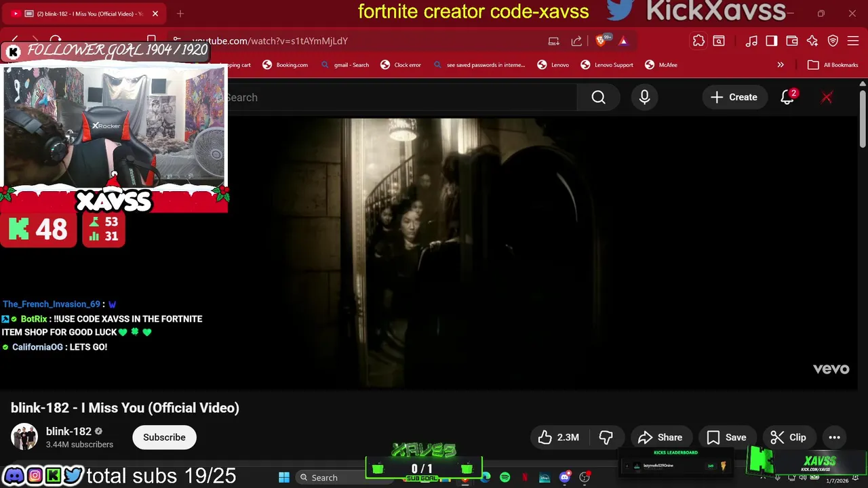This screenshot has width=868, height=488.
Task: Open Microsoft Edge from the taskbar
Action: [486, 477]
